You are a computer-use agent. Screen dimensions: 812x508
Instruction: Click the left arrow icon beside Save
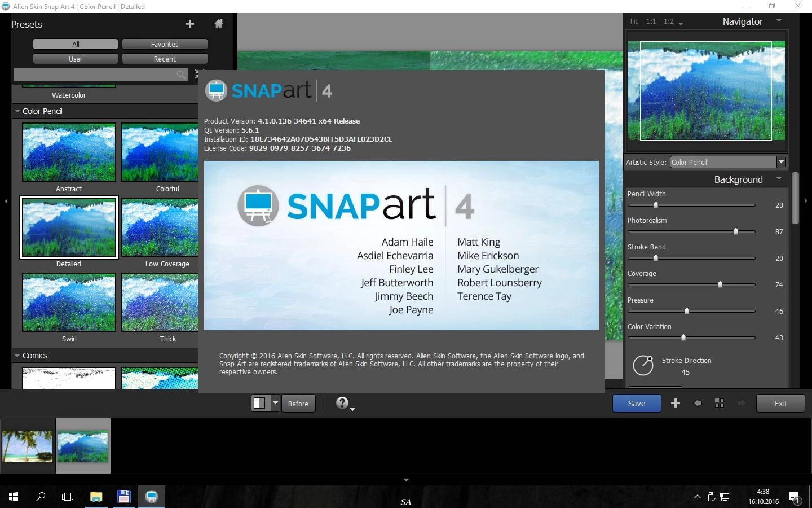pos(698,403)
